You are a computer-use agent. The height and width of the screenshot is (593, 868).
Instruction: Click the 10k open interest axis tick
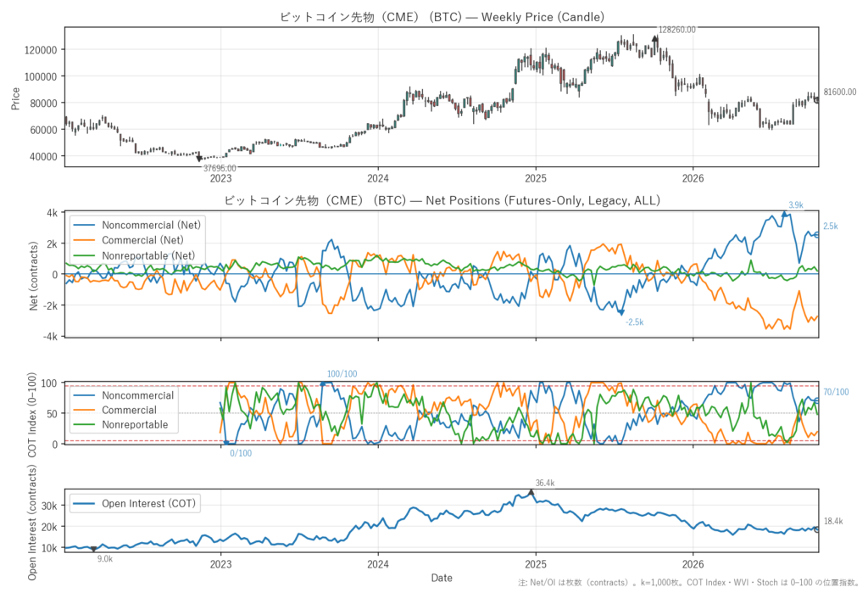49,548
